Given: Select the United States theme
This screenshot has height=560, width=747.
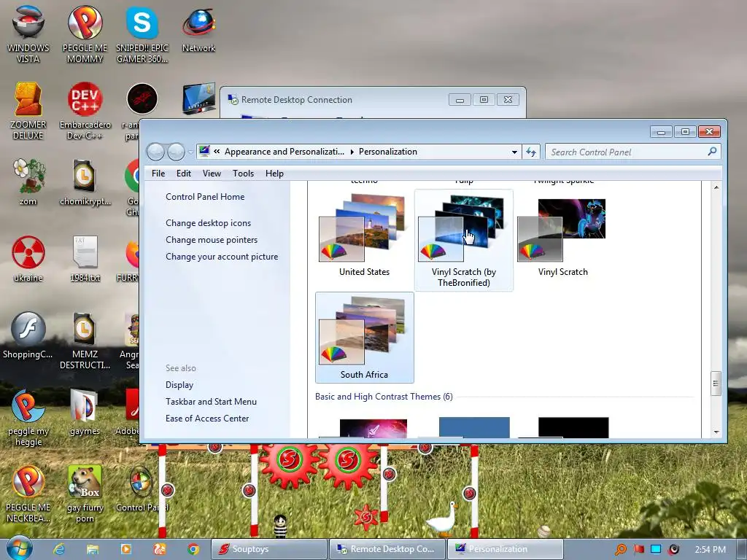Looking at the screenshot, I should pyautogui.click(x=365, y=236).
